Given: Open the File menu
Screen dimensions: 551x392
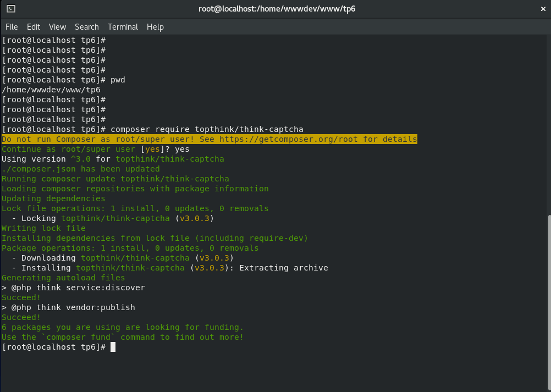Looking at the screenshot, I should pos(12,27).
